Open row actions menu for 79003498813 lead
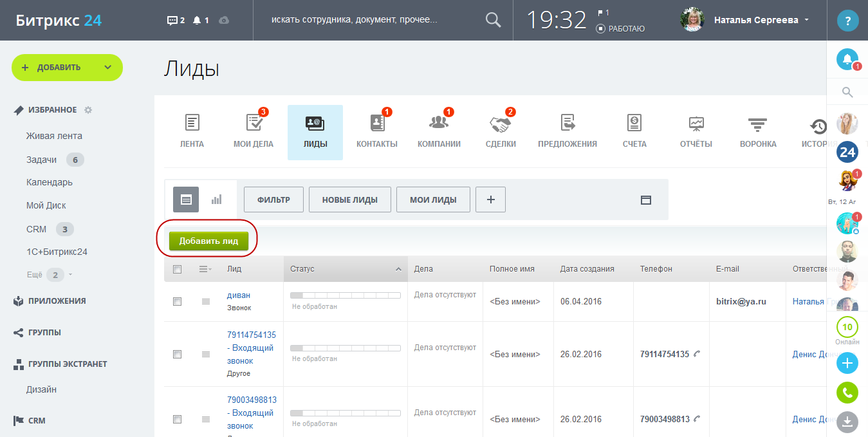The image size is (868, 437). tap(206, 419)
